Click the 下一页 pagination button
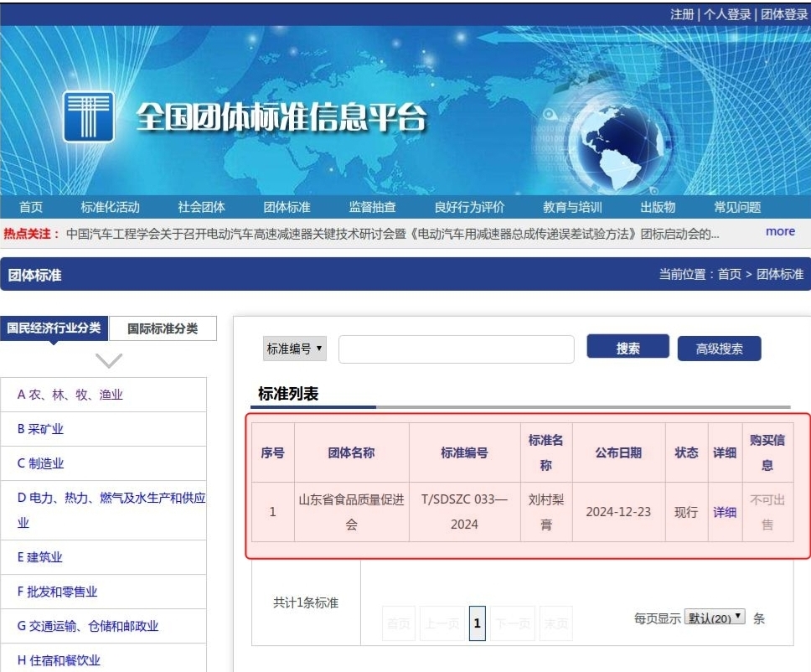 [x=513, y=623]
